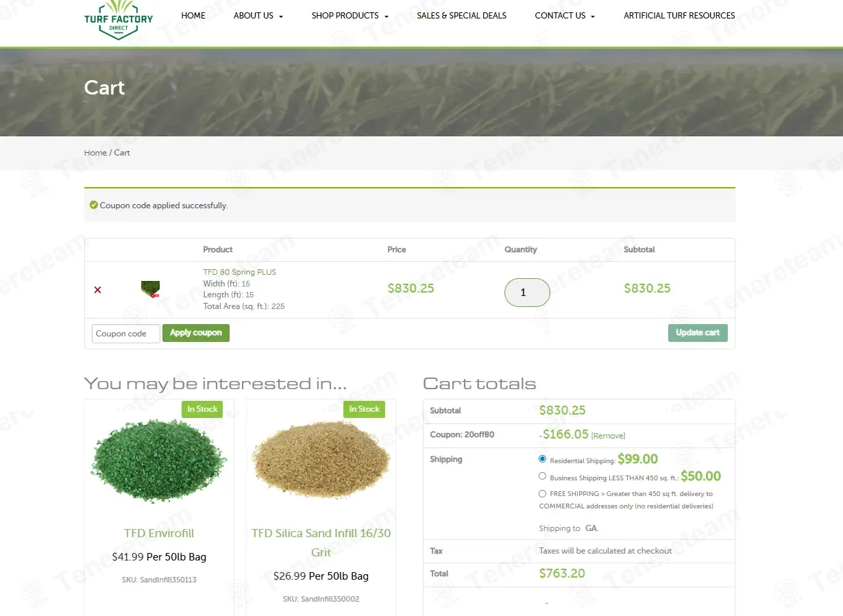Open ARTIFICIAL TURF RESOURCES page

[x=679, y=15]
